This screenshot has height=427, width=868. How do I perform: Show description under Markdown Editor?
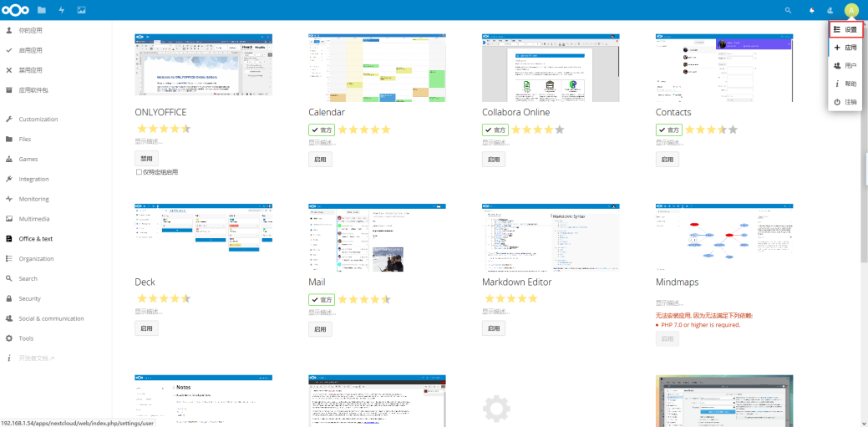(x=496, y=311)
